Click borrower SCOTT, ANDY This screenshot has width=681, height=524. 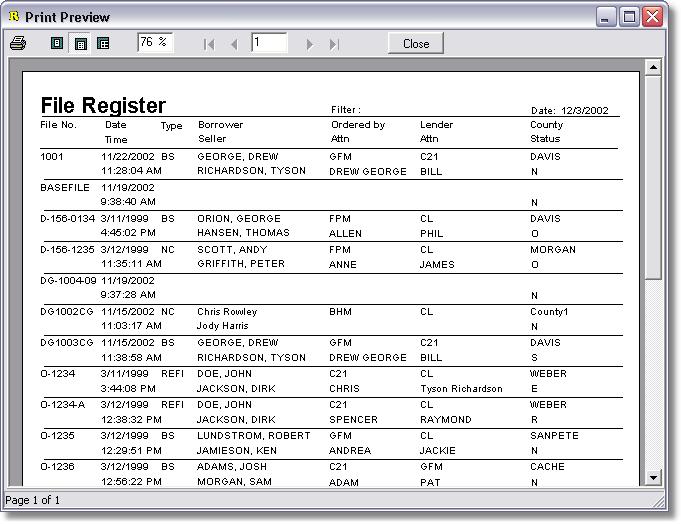click(232, 250)
